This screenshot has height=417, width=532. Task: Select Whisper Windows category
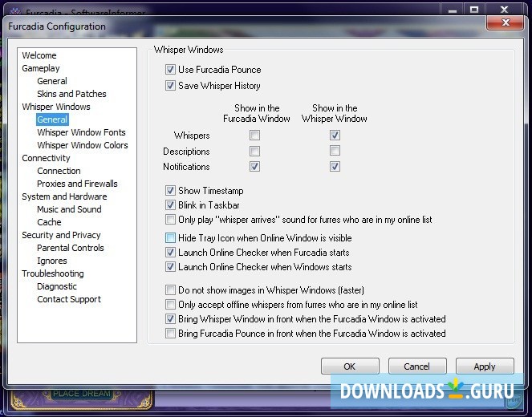tap(56, 107)
